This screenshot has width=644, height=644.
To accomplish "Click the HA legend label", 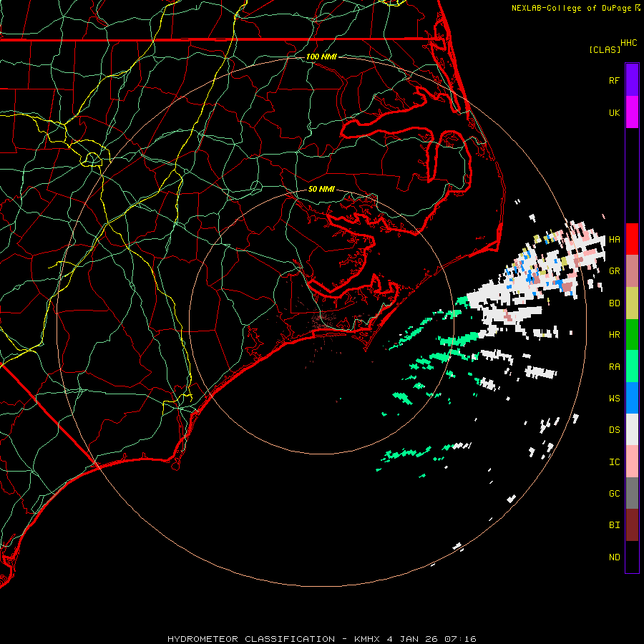I will tap(614, 240).
